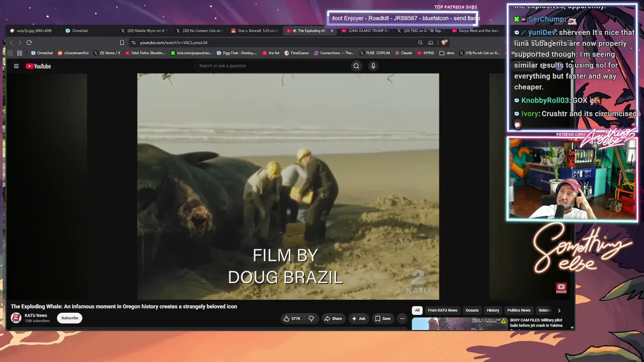Start voice search with the microphone
The height and width of the screenshot is (362, 644).
tap(373, 66)
